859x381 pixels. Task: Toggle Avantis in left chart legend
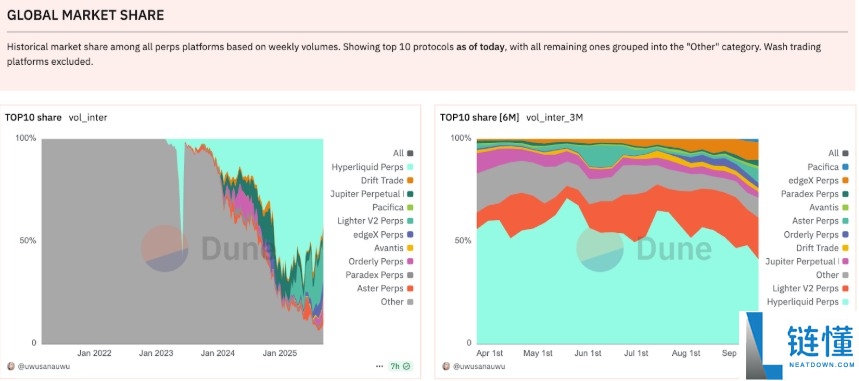point(393,248)
